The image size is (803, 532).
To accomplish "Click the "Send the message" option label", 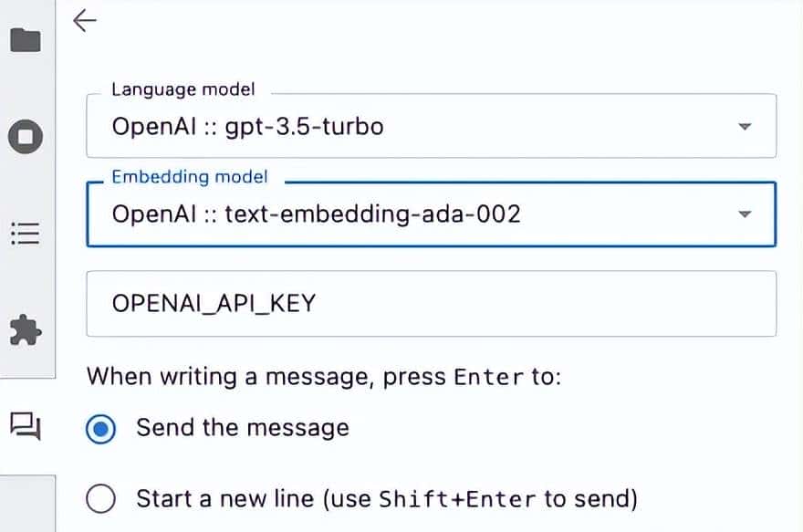I will click(242, 427).
